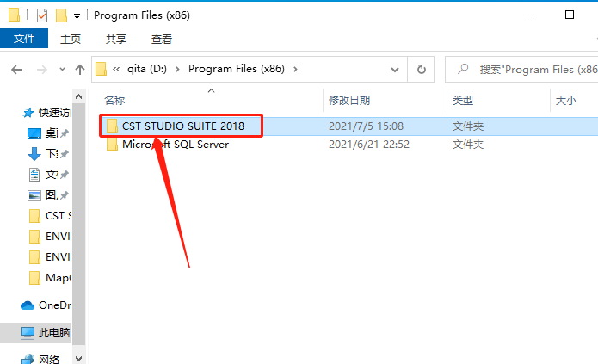This screenshot has height=364, width=598.
Task: Refresh the Program Files (x86) folder
Action: [x=421, y=70]
